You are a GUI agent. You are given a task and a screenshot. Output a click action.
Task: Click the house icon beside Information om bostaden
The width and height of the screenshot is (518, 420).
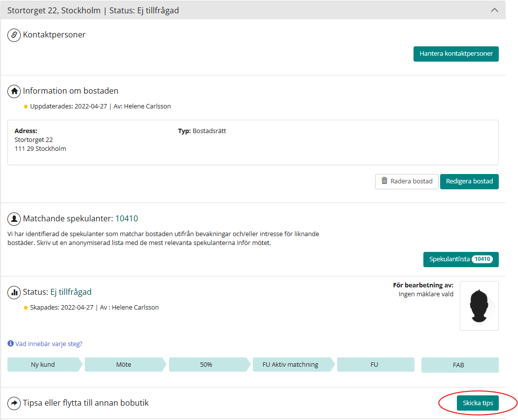(14, 91)
